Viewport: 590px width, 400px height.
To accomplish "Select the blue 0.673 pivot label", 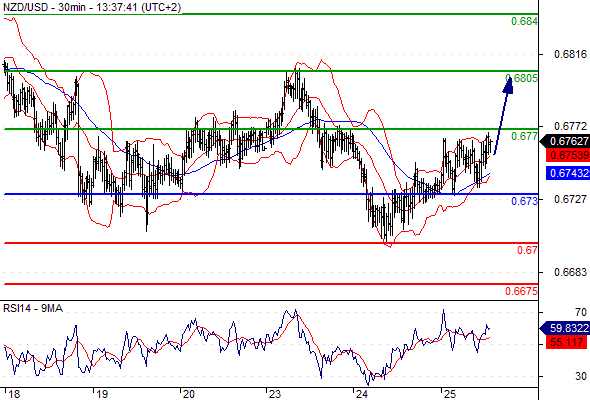I will click(524, 201).
